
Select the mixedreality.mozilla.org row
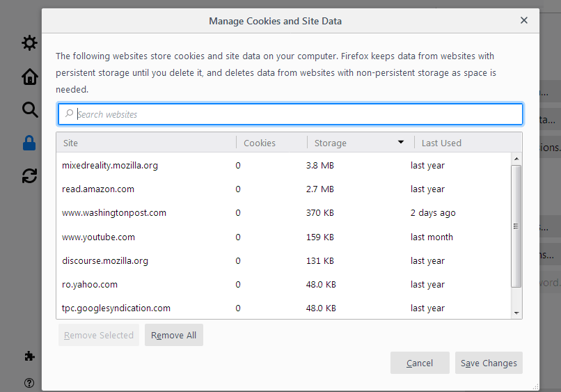click(283, 165)
